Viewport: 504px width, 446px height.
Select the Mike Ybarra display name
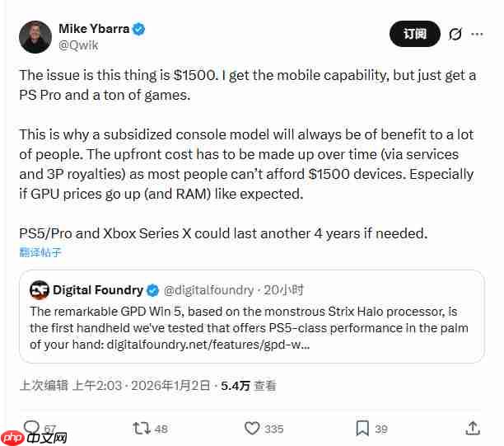coord(94,29)
